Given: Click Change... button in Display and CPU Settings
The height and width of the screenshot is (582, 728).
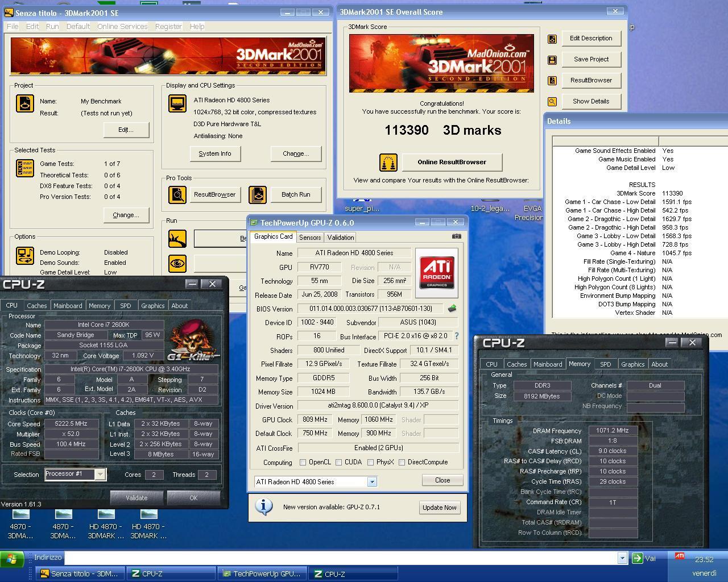Looking at the screenshot, I should (x=296, y=153).
